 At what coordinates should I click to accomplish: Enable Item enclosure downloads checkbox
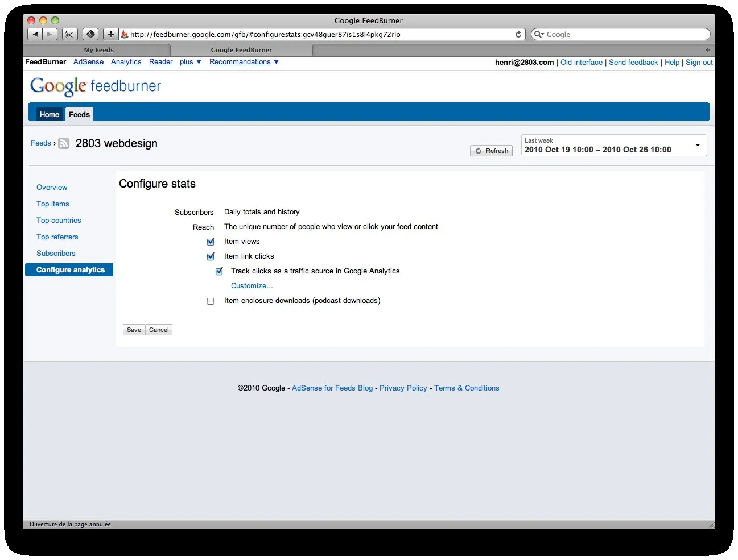(x=211, y=301)
